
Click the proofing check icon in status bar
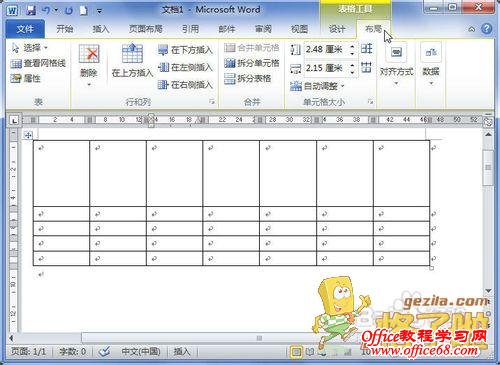pos(104,351)
